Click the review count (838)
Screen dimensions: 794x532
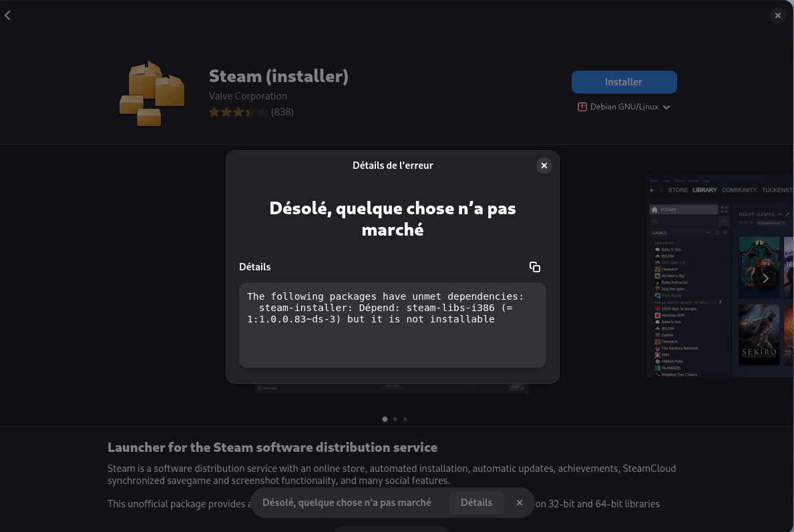pos(282,112)
